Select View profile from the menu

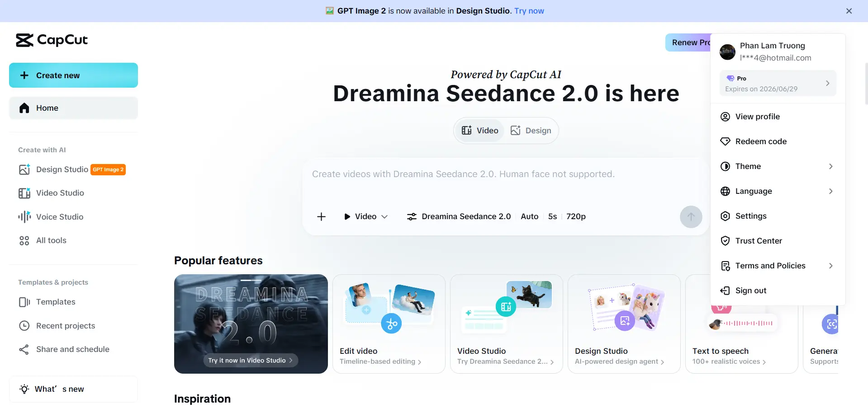[778, 117]
